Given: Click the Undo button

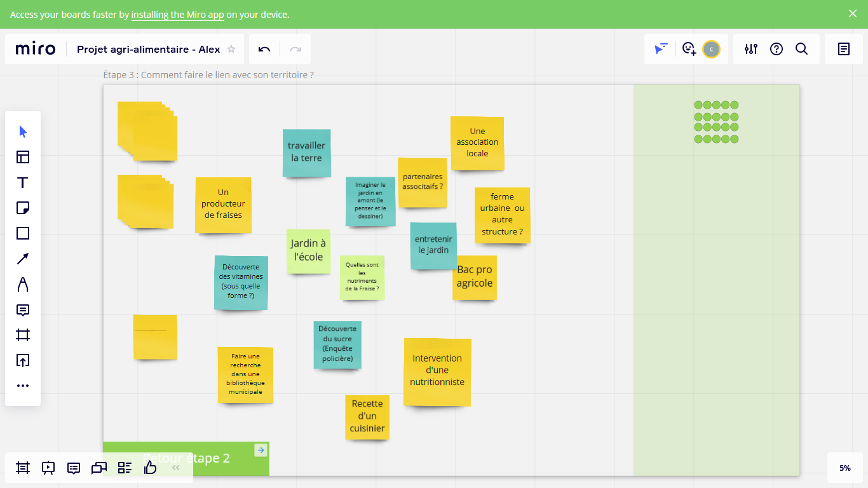Looking at the screenshot, I should pyautogui.click(x=264, y=49).
